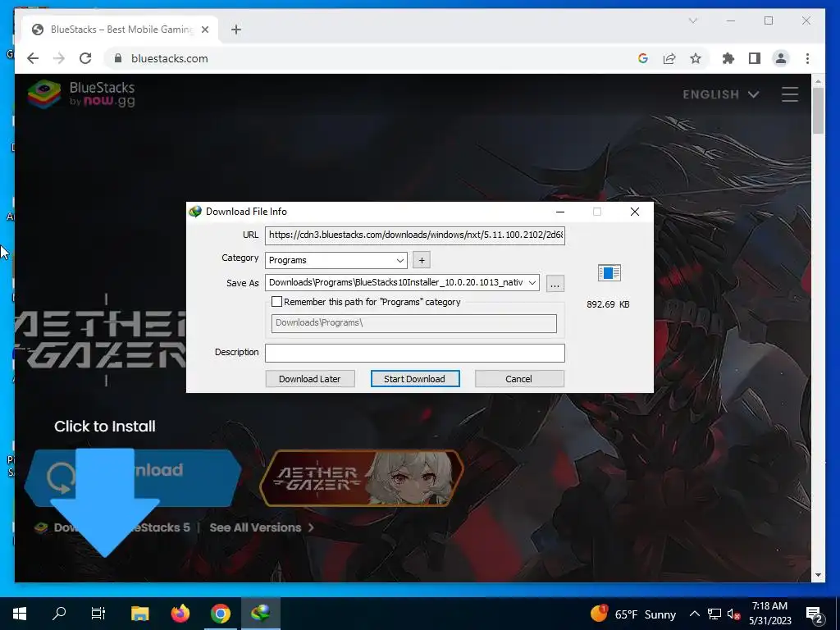Click the padlock site info icon
The width and height of the screenshot is (840, 630).
coord(118,58)
